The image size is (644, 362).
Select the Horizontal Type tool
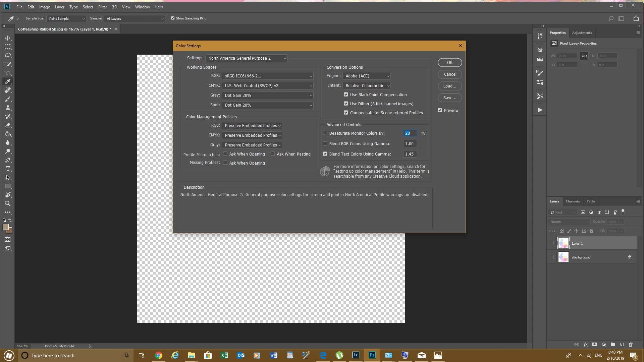(8, 169)
